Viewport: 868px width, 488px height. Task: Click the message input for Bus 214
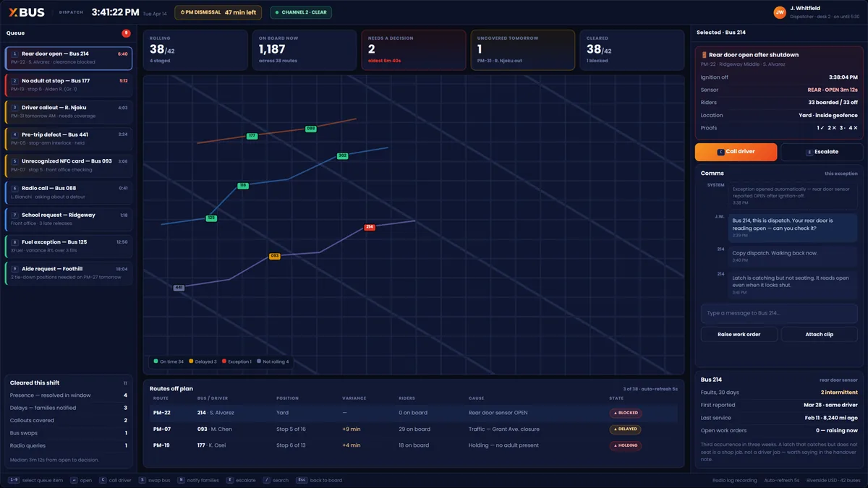tap(779, 313)
